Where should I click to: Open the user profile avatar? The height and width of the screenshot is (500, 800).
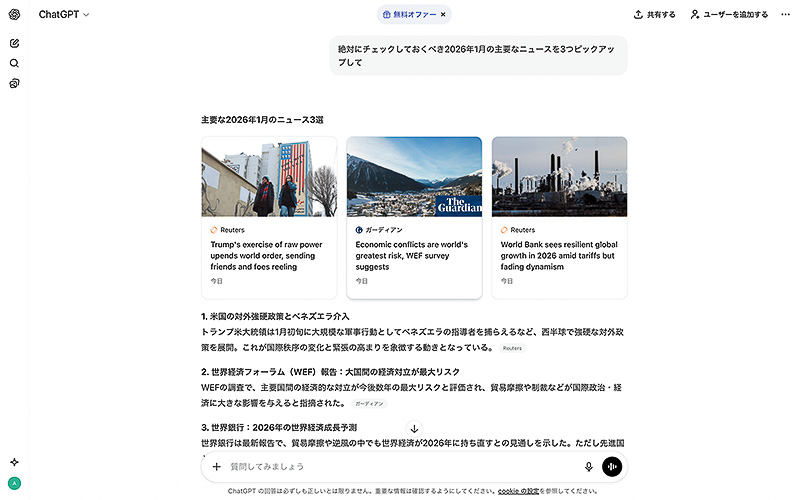14,483
